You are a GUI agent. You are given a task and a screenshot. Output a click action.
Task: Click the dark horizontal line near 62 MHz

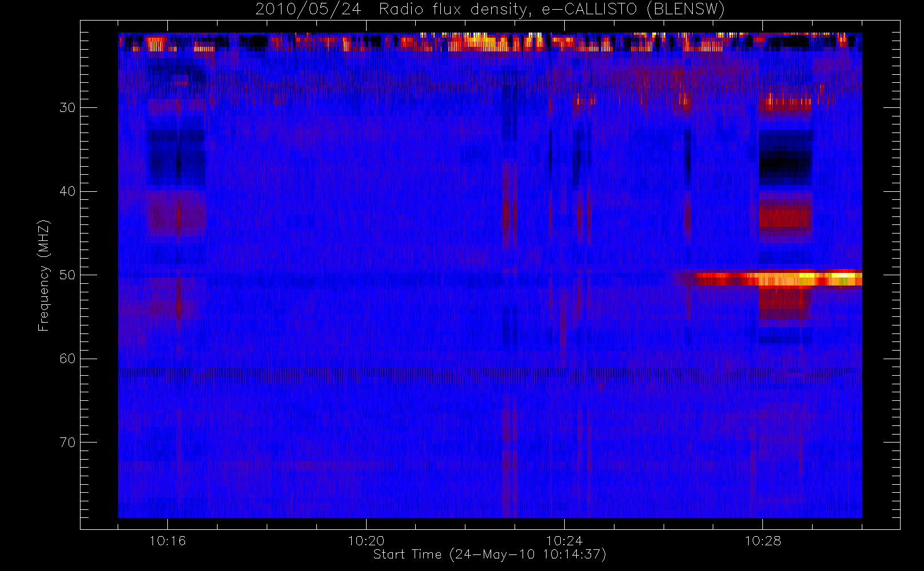[490, 372]
